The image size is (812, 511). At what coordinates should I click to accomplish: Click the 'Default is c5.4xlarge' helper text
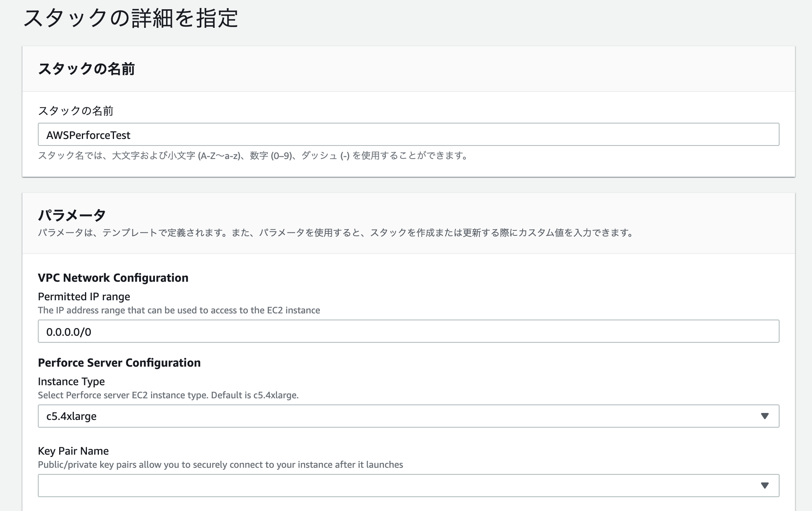[255, 395]
